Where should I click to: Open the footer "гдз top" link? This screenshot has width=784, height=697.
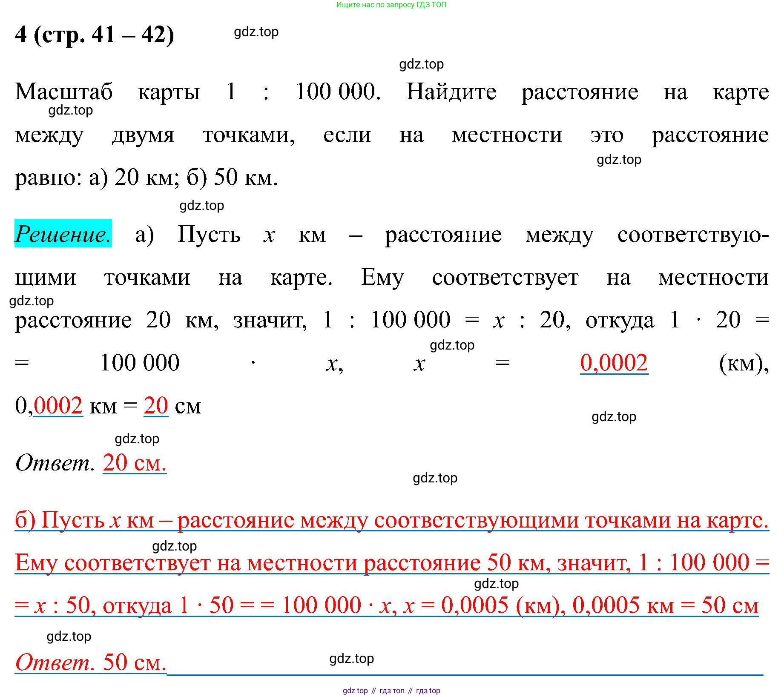(428, 691)
